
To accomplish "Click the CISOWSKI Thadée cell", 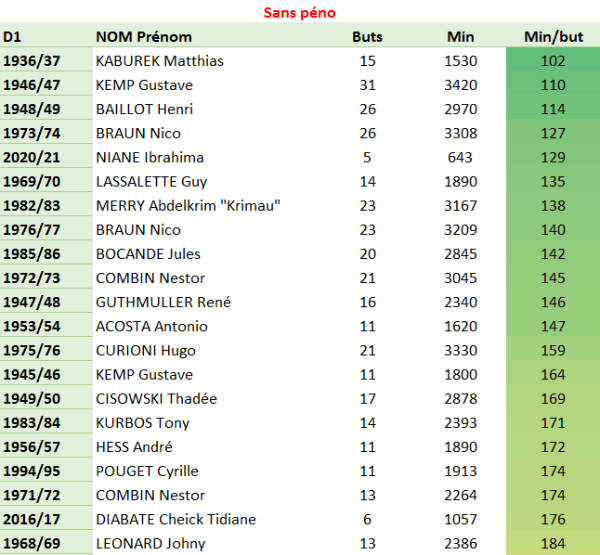I will [156, 399].
